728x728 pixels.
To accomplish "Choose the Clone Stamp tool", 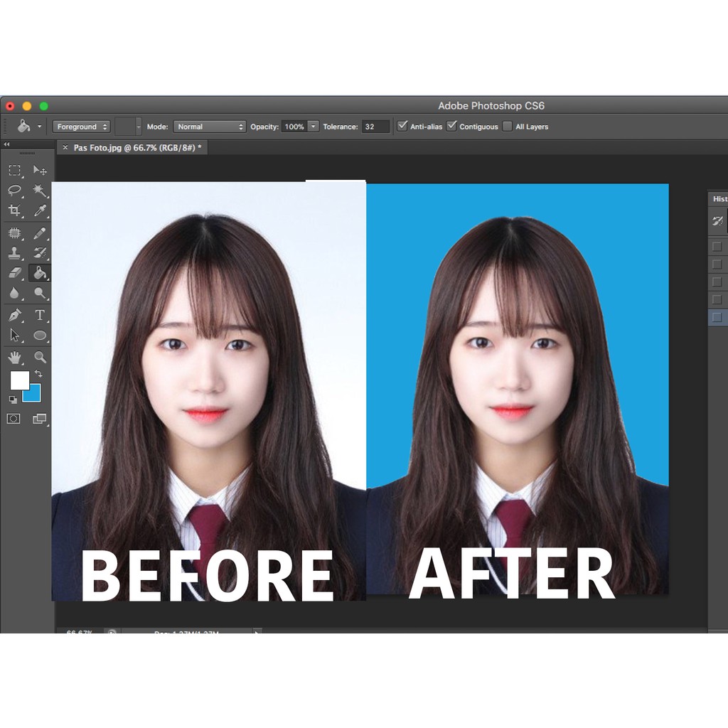I will (16, 252).
